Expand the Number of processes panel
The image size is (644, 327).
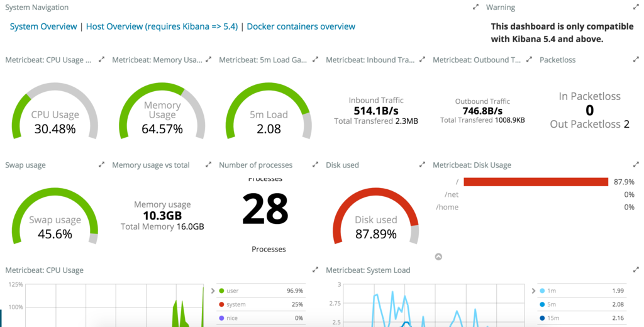click(x=315, y=165)
